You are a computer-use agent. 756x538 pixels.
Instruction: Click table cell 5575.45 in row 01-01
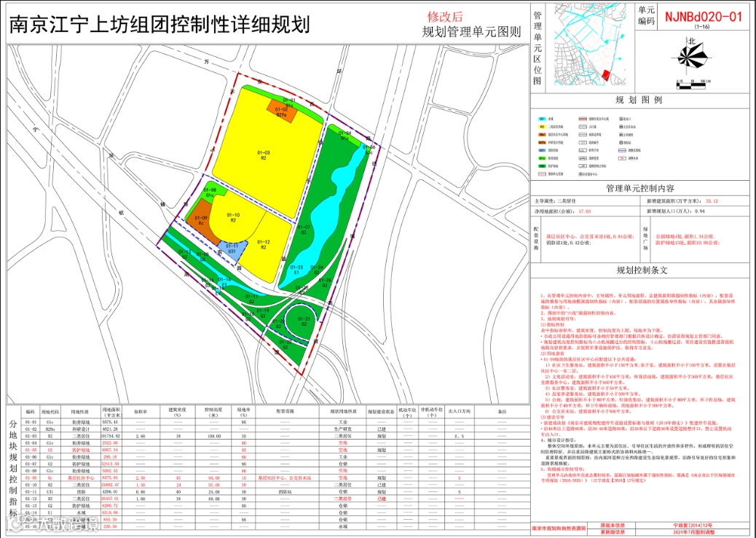click(111, 421)
